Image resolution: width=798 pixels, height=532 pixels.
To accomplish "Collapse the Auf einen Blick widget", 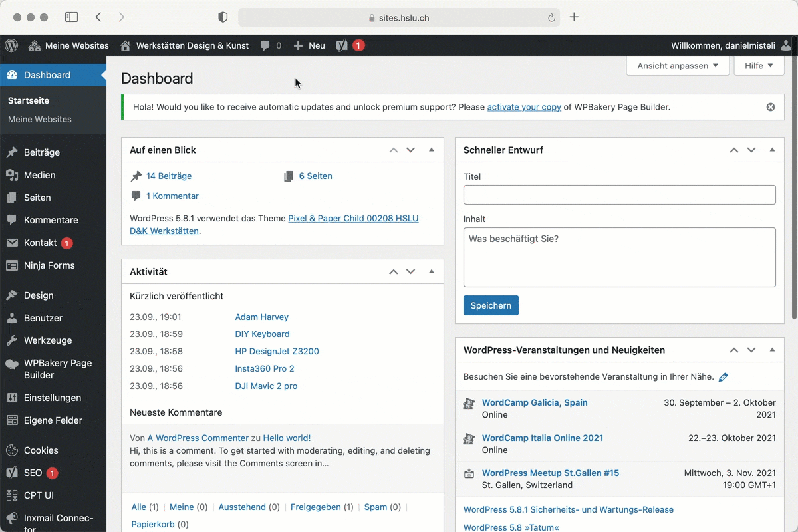I will 432,150.
